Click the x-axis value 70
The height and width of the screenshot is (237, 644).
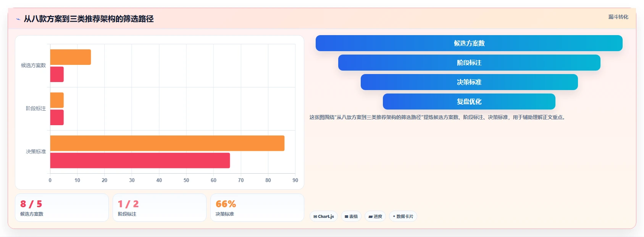point(241,180)
